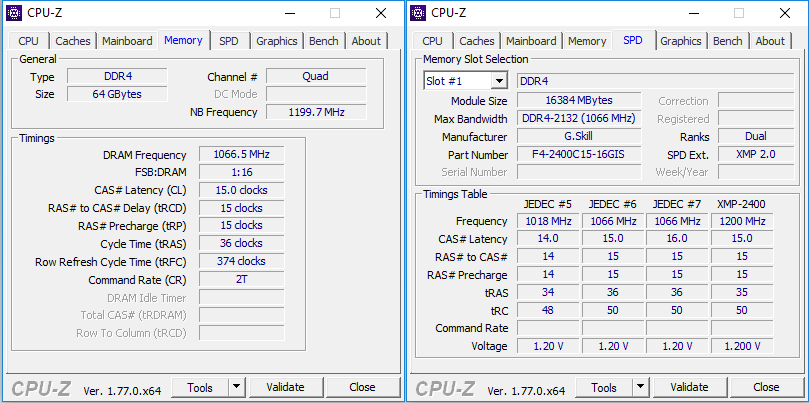The image size is (809, 403).
Task: Switch to Memory tab in right CPU-Z window
Action: click(587, 41)
